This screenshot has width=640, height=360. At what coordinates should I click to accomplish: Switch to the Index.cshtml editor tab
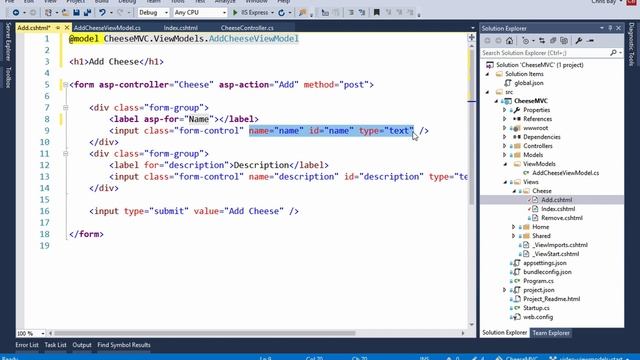[x=180, y=28]
